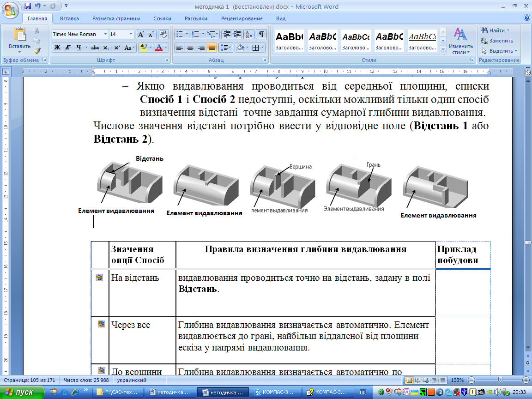Switch to the КОМПАС-3... taskbar window
The width and height of the screenshot is (532, 399).
click(276, 392)
